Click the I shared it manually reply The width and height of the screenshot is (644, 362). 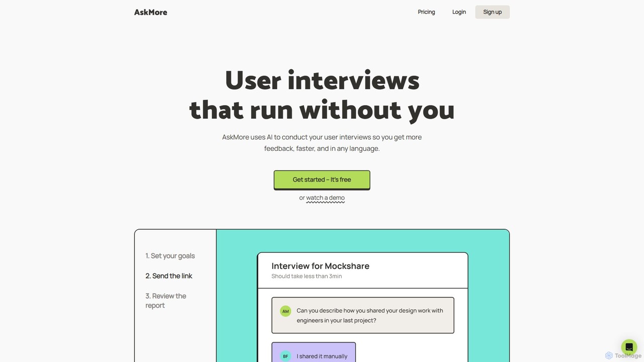[x=322, y=356]
